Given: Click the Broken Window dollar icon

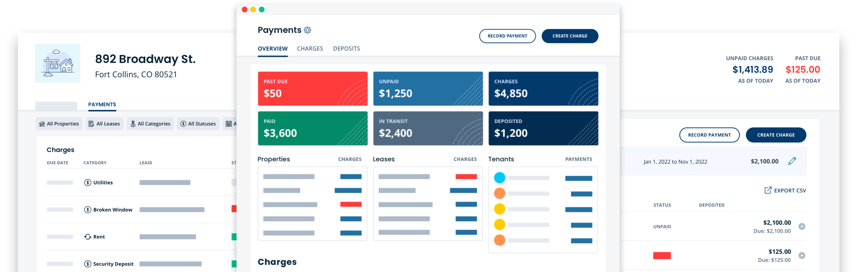Looking at the screenshot, I should coord(88,210).
